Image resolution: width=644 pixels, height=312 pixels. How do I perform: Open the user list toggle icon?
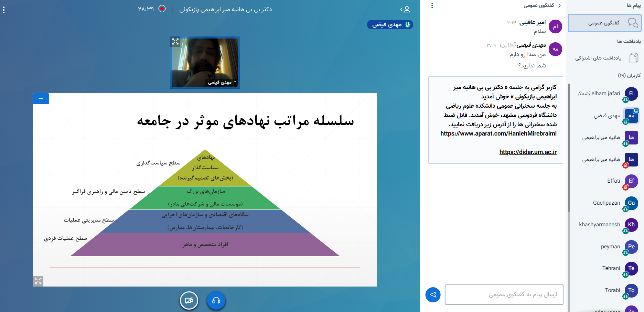point(405,9)
